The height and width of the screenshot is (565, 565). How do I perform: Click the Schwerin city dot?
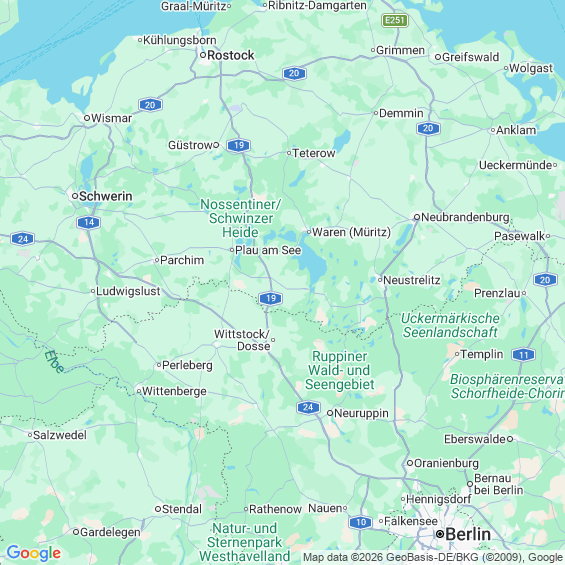point(75,196)
